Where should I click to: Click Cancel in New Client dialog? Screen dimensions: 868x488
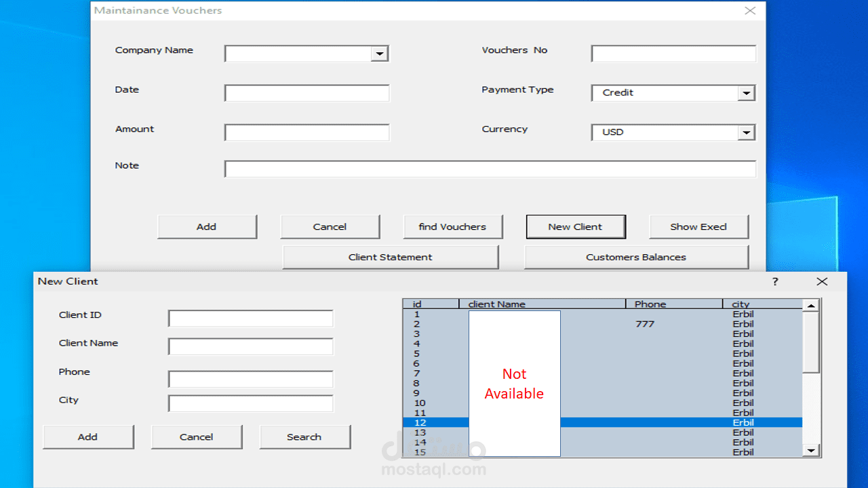coord(197,437)
